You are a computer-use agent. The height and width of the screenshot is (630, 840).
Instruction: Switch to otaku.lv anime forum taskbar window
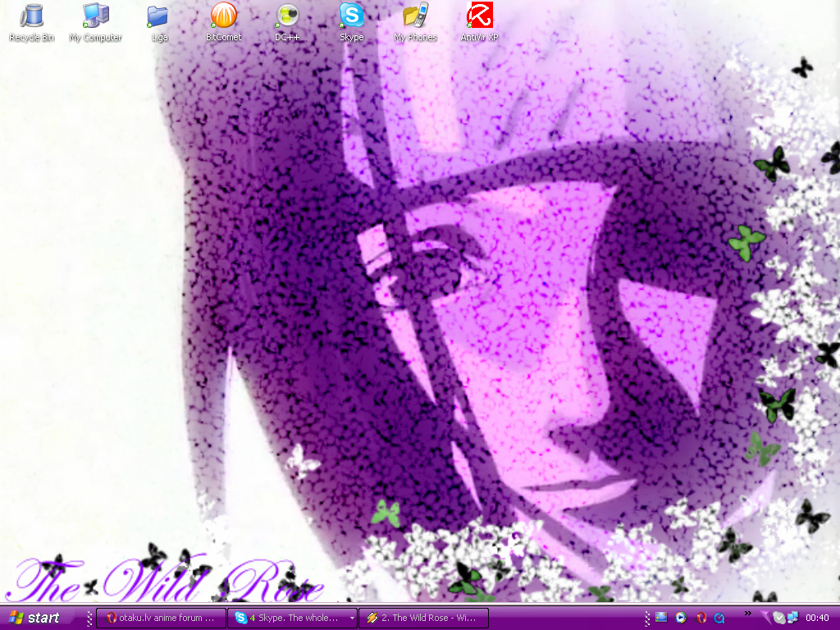tap(162, 618)
